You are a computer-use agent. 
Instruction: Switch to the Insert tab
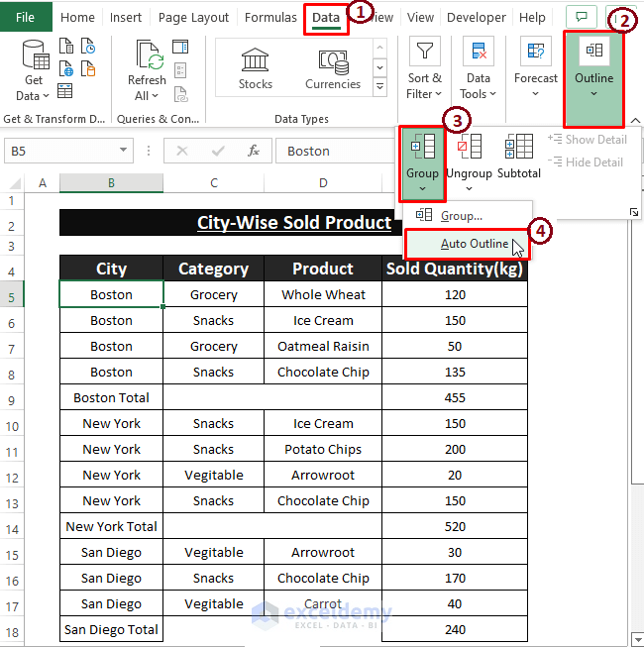click(126, 17)
